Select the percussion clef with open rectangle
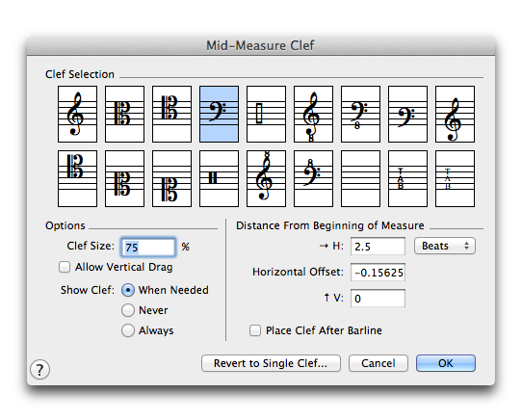The width and height of the screenshot is (522, 420). 266,114
